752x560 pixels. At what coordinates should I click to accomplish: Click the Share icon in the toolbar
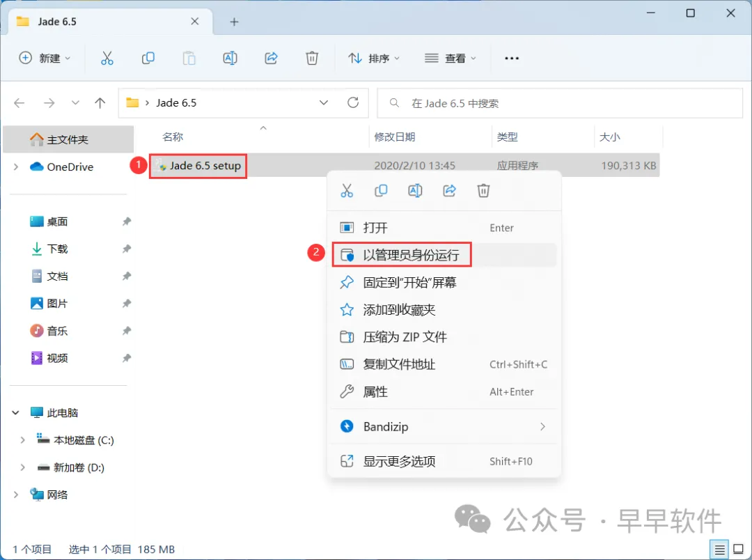click(x=271, y=58)
